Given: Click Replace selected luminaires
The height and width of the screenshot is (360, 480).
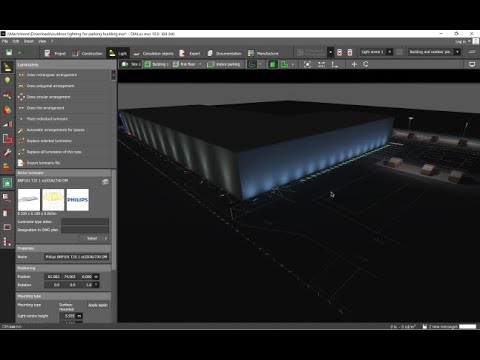Looking at the screenshot, I should (x=49, y=141).
